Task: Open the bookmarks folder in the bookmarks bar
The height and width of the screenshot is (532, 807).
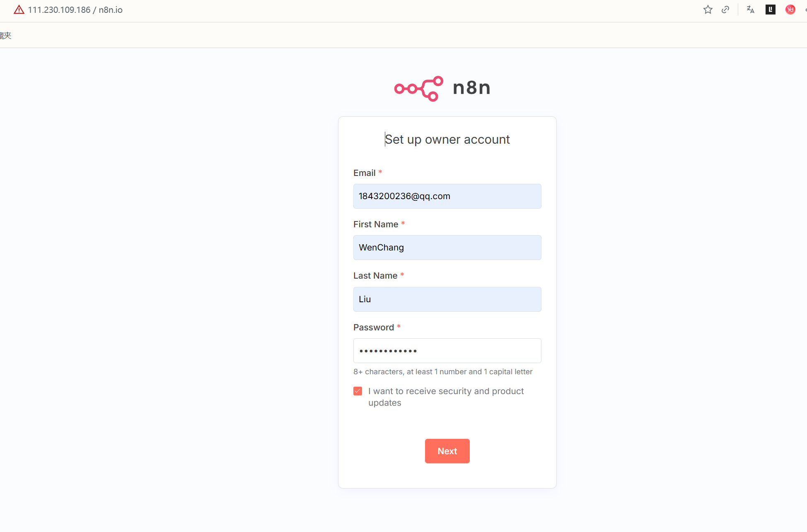Action: coord(5,36)
